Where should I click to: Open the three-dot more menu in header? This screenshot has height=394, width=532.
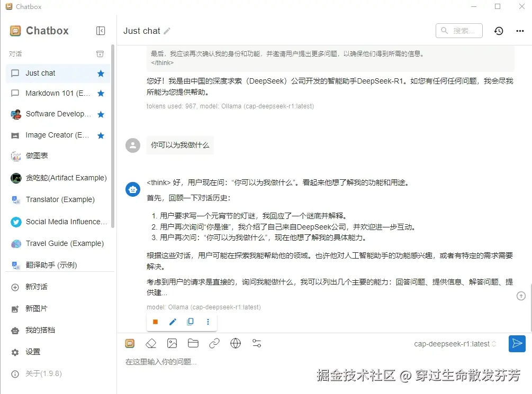[520, 31]
